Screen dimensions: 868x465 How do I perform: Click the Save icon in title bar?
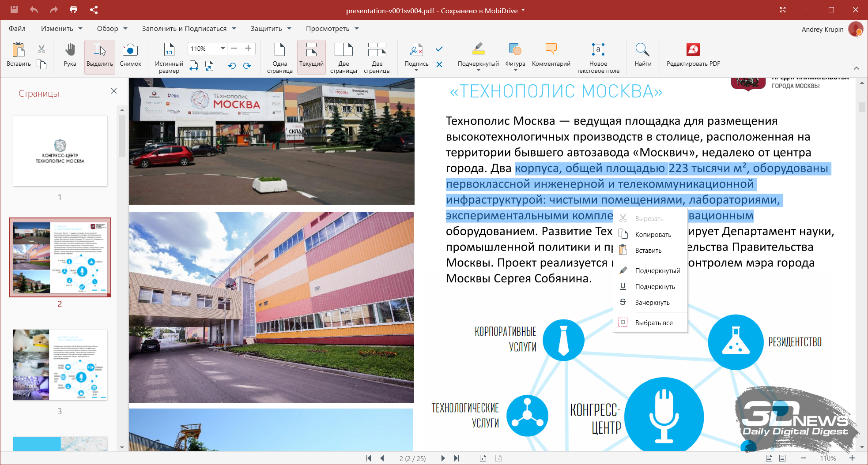[x=14, y=10]
